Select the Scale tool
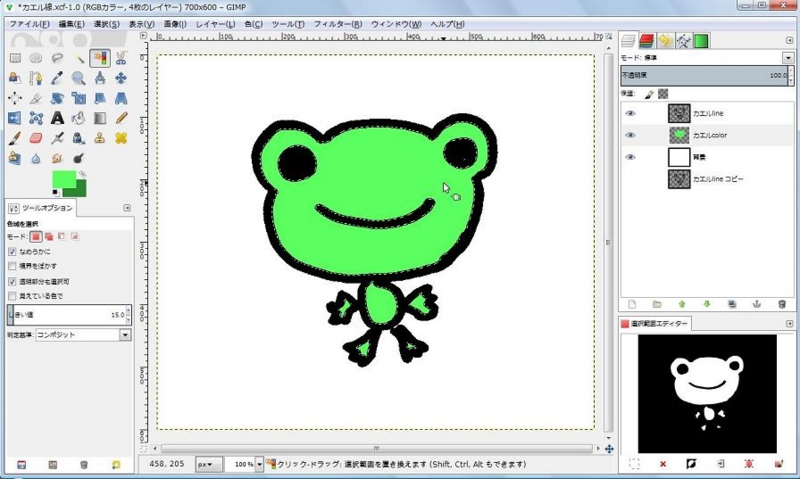 pyautogui.click(x=79, y=98)
